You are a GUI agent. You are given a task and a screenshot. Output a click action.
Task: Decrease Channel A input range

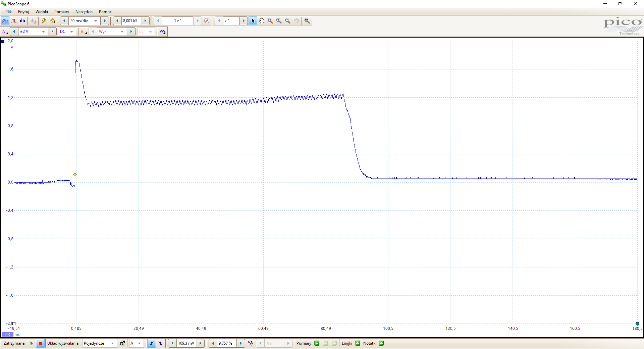(x=14, y=32)
